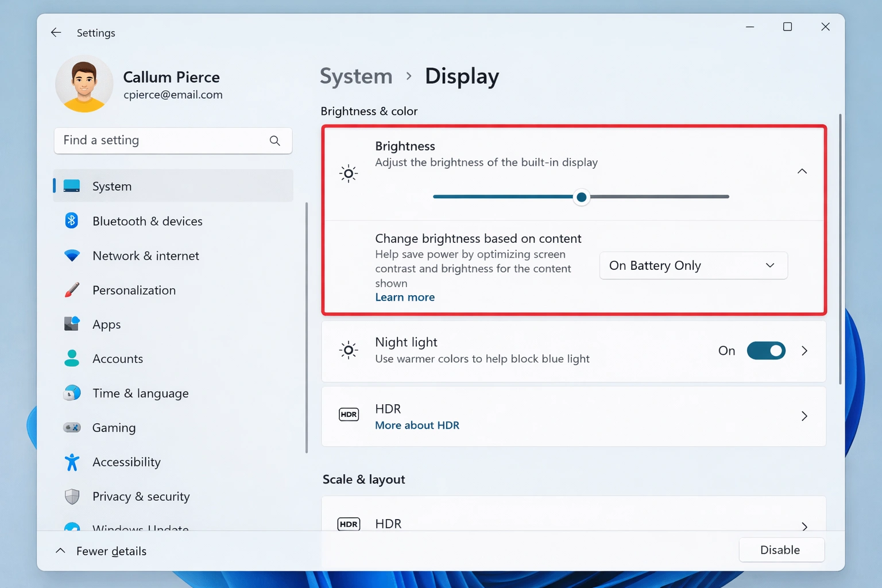Screen dimensions: 882x588
Task: Select the System sidebar icon
Action: point(71,185)
